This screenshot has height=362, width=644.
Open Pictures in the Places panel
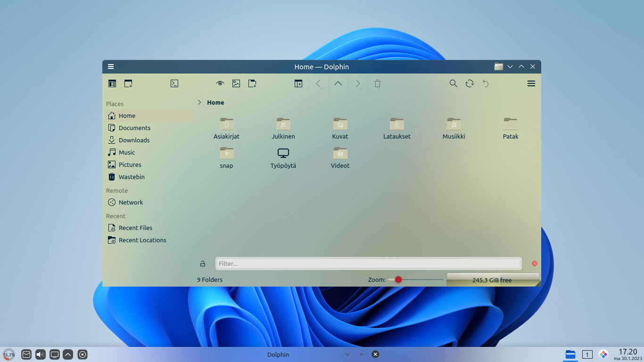149,165
